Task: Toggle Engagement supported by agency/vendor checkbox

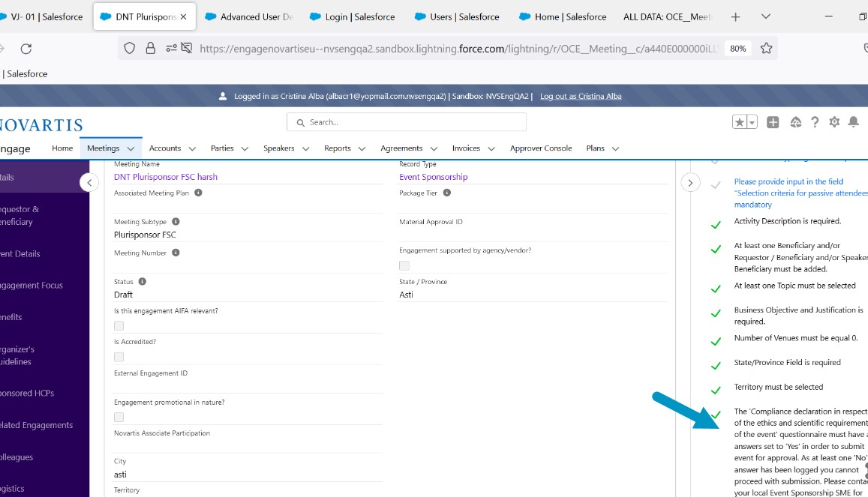Action: click(404, 265)
